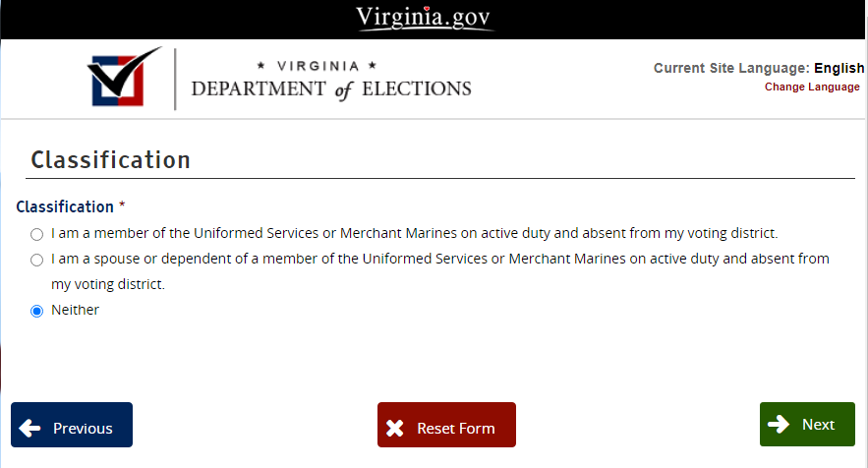868x468 pixels.
Task: Select the active duty Uniformed Services member radio
Action: [36, 234]
